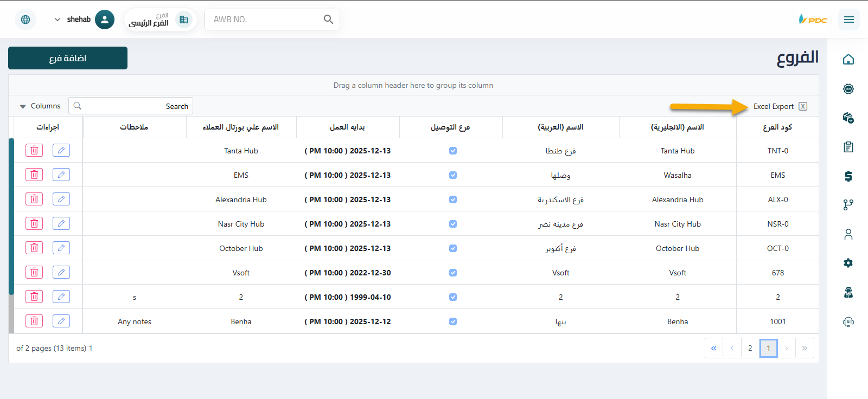This screenshot has height=399, width=868.
Task: Open the agent sidebar icon
Action: [x=848, y=292]
